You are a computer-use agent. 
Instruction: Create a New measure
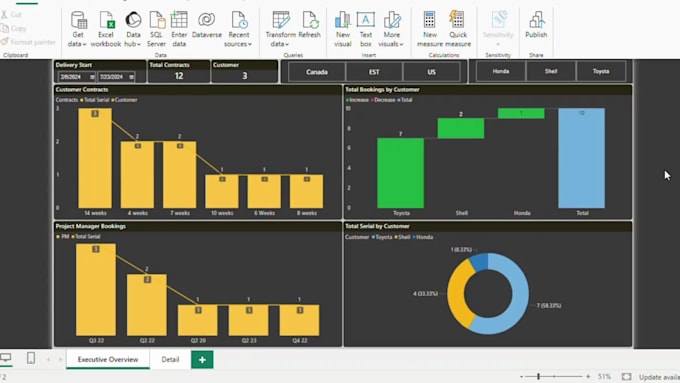tap(429, 29)
